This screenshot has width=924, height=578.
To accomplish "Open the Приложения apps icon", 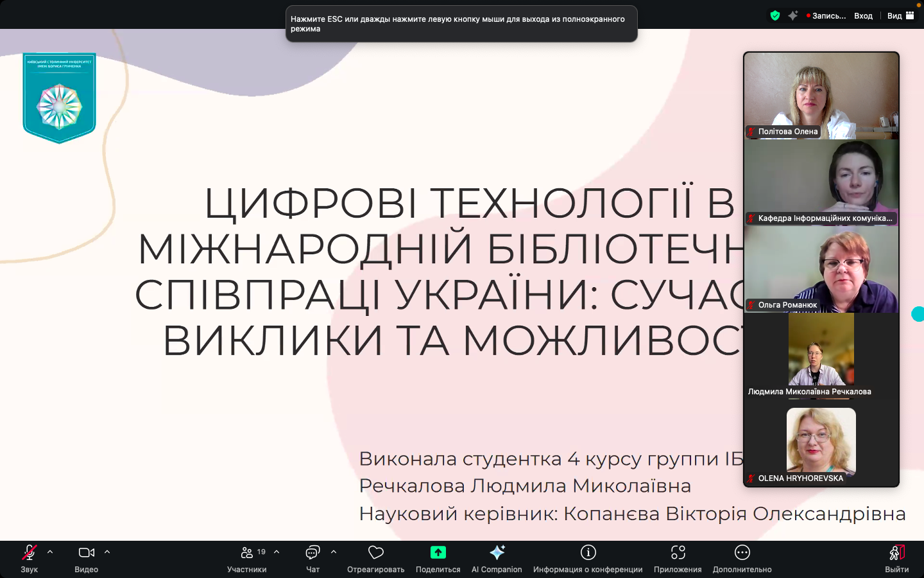I will [678, 553].
